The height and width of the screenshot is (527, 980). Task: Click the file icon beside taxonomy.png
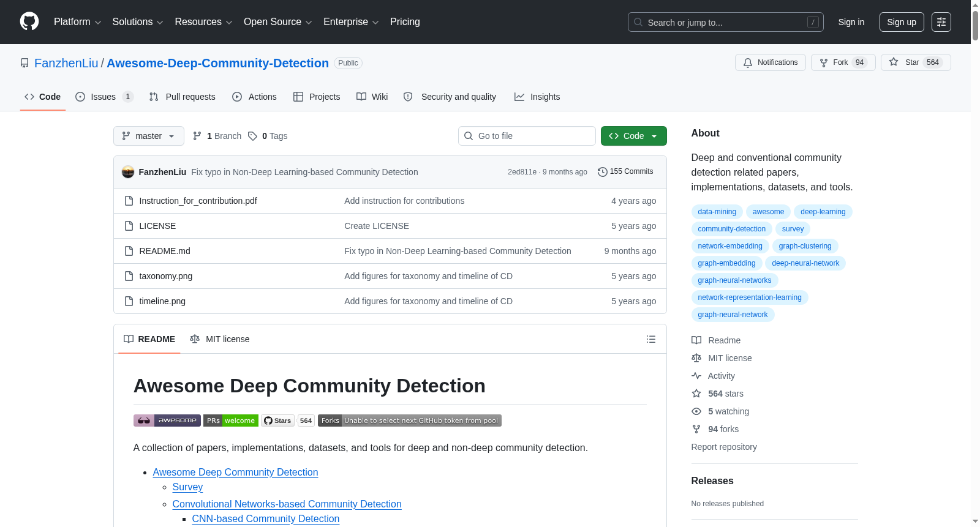(129, 276)
